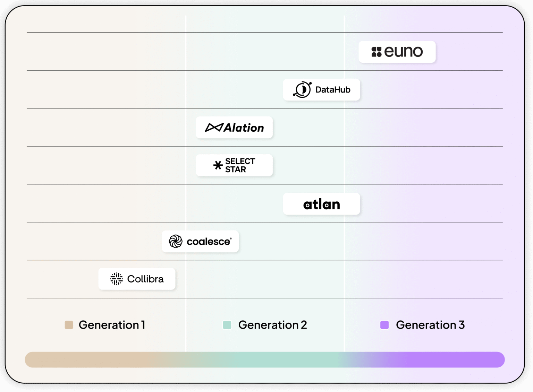Click the Alation wordmark text
The height and width of the screenshot is (392, 533).
click(244, 128)
